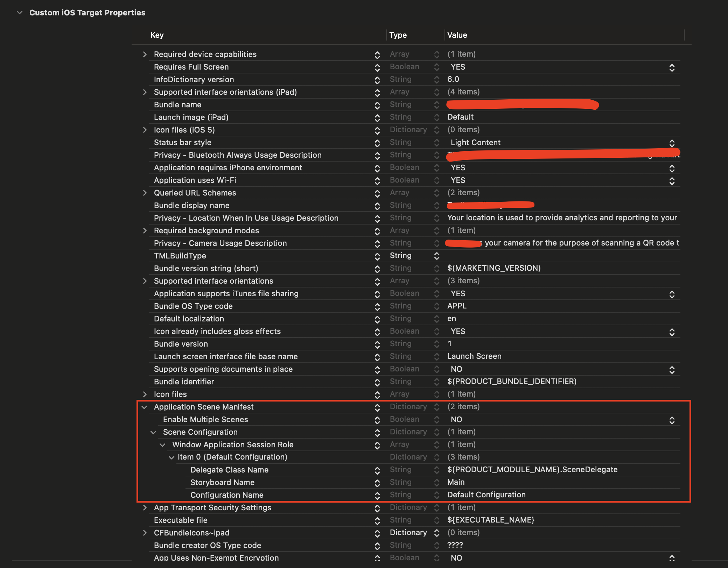Click the Key column header
Image resolution: width=728 pixels, height=568 pixels.
pyautogui.click(x=157, y=35)
